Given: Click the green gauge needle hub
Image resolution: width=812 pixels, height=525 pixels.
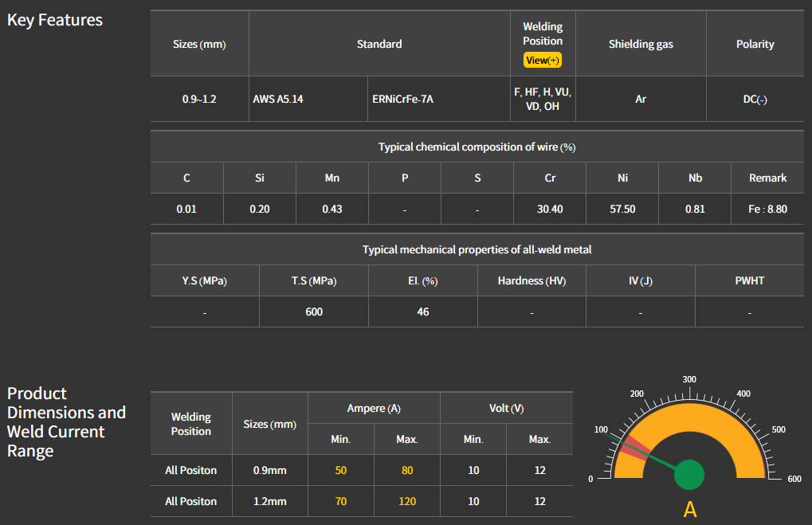Looking at the screenshot, I should 689,475.
